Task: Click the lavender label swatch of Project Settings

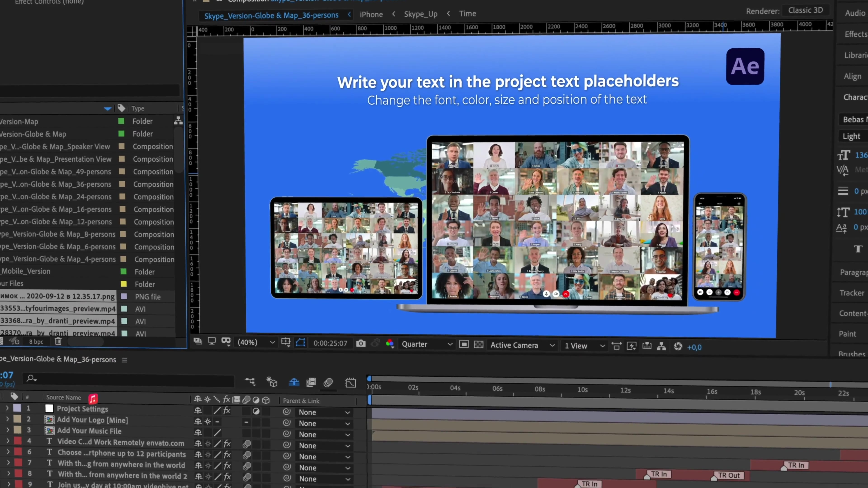Action: tap(17, 408)
